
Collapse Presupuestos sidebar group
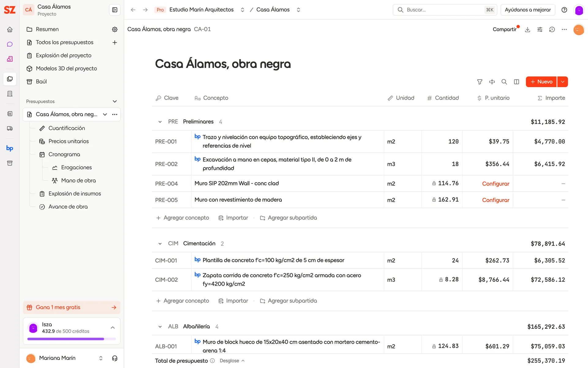pos(115,102)
